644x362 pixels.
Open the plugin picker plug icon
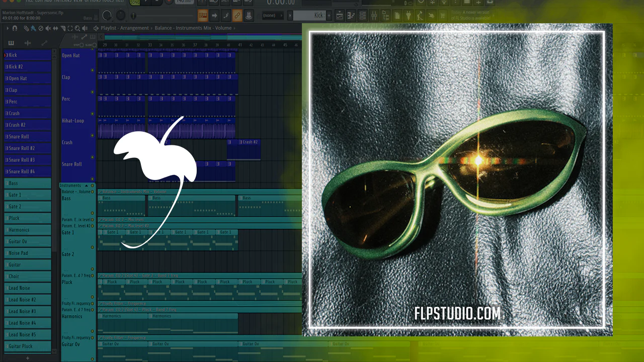click(409, 16)
